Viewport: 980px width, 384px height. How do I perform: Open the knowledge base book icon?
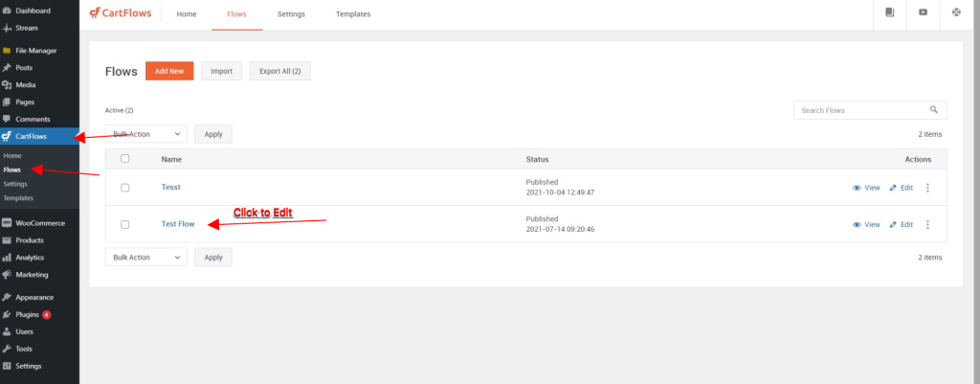click(x=889, y=12)
